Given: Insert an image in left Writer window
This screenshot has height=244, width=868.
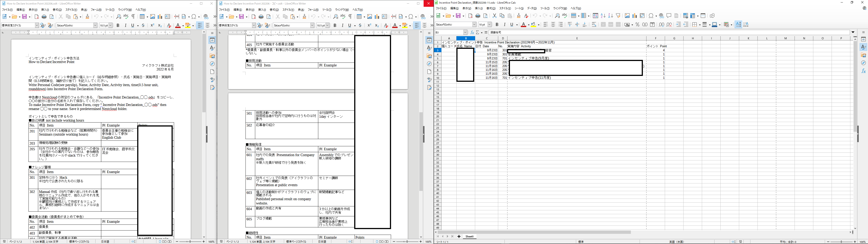Looking at the screenshot, I should coord(153,16).
